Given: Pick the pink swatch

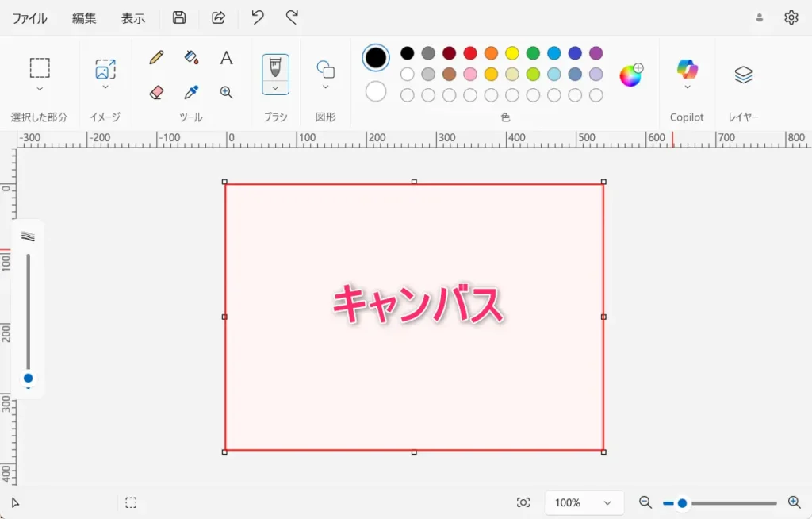Looking at the screenshot, I should (470, 74).
